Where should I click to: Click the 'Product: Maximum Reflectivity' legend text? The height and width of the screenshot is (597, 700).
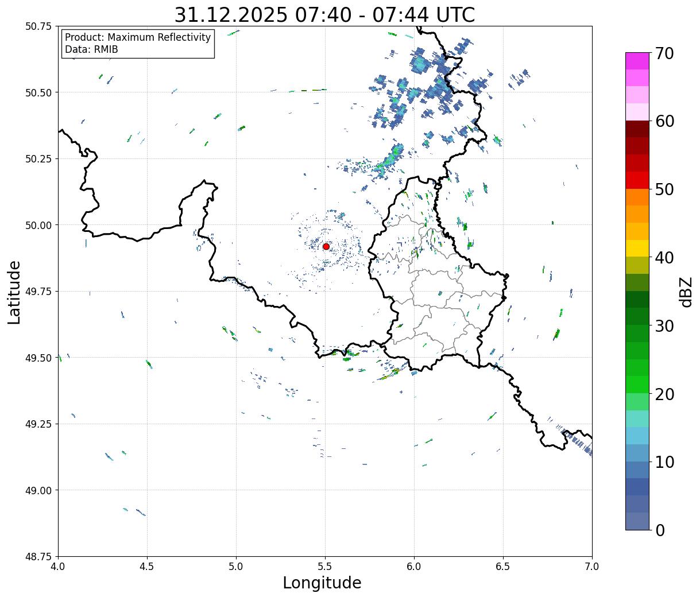pyautogui.click(x=138, y=37)
